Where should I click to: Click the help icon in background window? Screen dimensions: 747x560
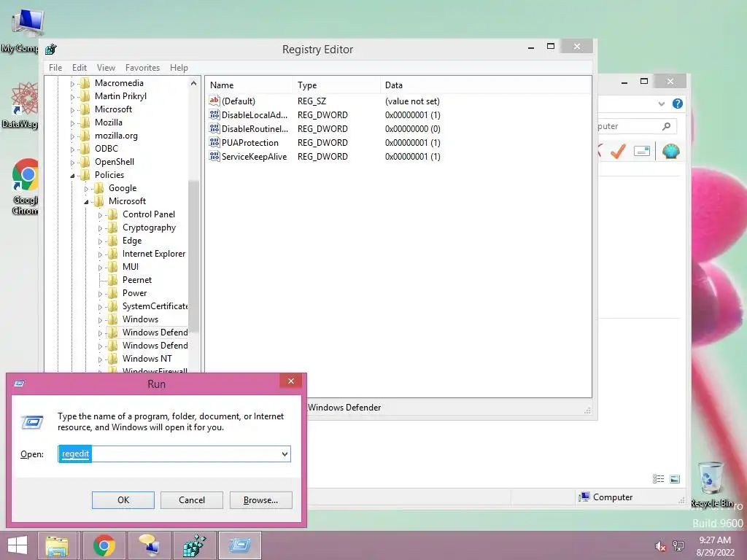(678, 104)
